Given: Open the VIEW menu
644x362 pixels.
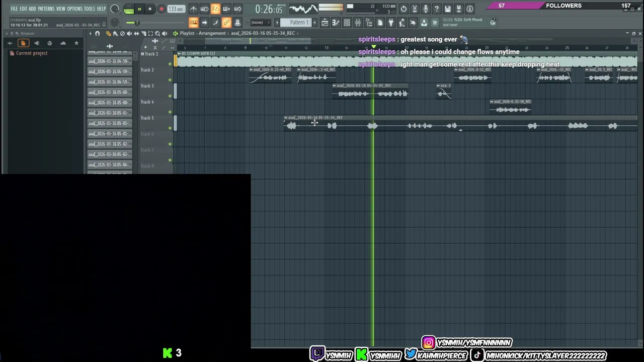Looking at the screenshot, I should [60, 9].
